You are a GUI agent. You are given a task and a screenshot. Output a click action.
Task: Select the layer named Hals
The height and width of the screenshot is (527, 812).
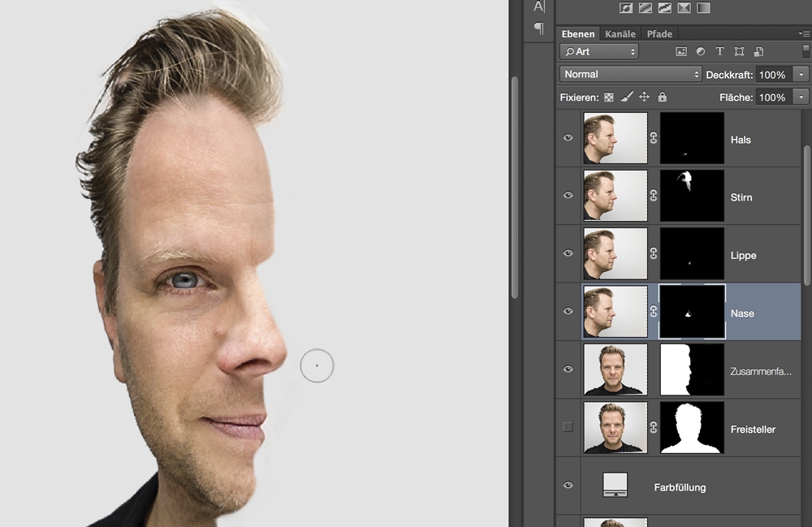tap(741, 140)
